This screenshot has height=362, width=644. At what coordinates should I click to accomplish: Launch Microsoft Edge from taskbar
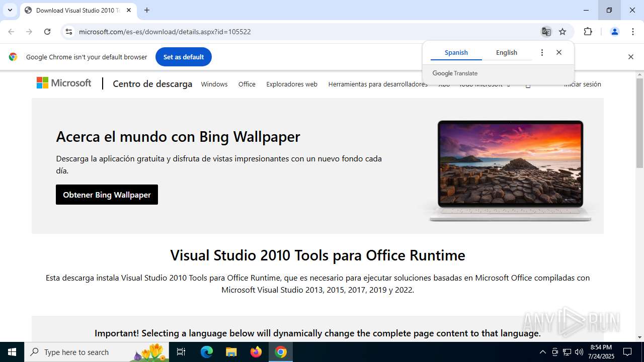tap(207, 352)
